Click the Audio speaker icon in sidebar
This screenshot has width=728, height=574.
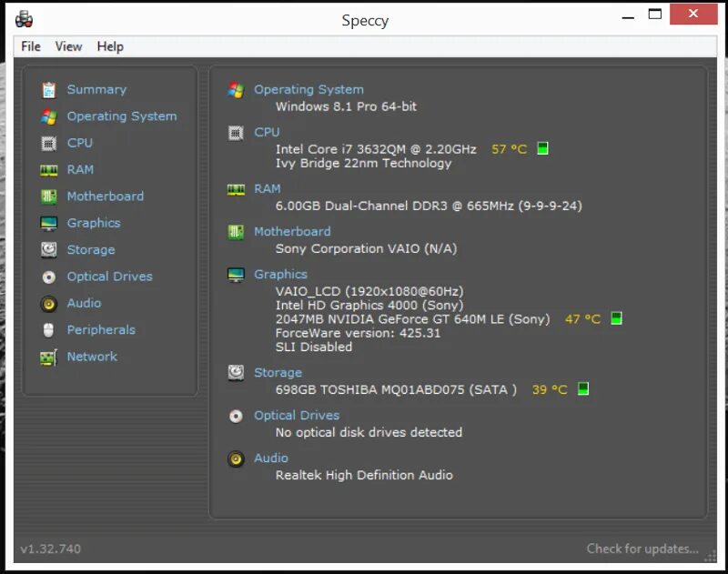(49, 304)
